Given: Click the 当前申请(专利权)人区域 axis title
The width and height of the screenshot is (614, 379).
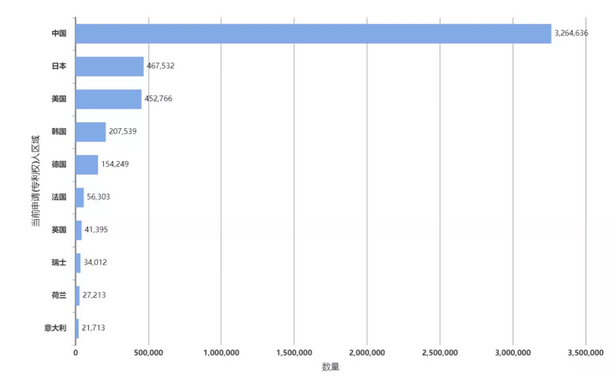Looking at the screenshot, I should coord(35,181).
